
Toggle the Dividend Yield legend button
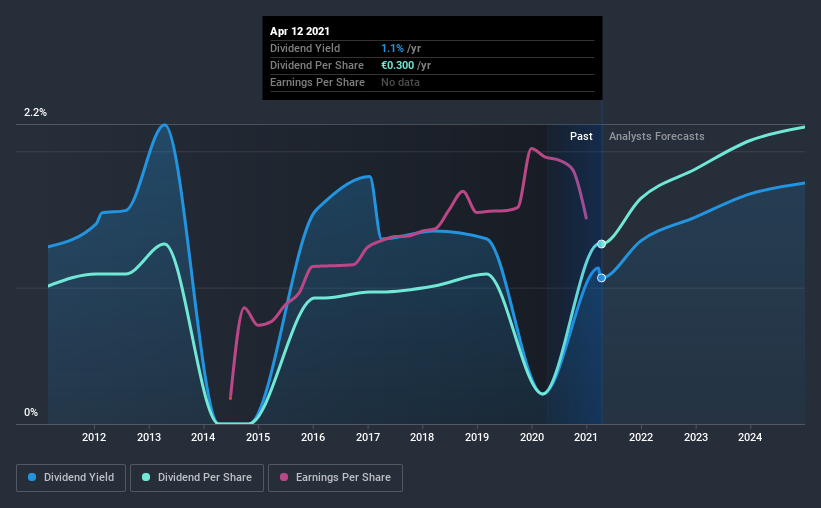click(x=71, y=478)
